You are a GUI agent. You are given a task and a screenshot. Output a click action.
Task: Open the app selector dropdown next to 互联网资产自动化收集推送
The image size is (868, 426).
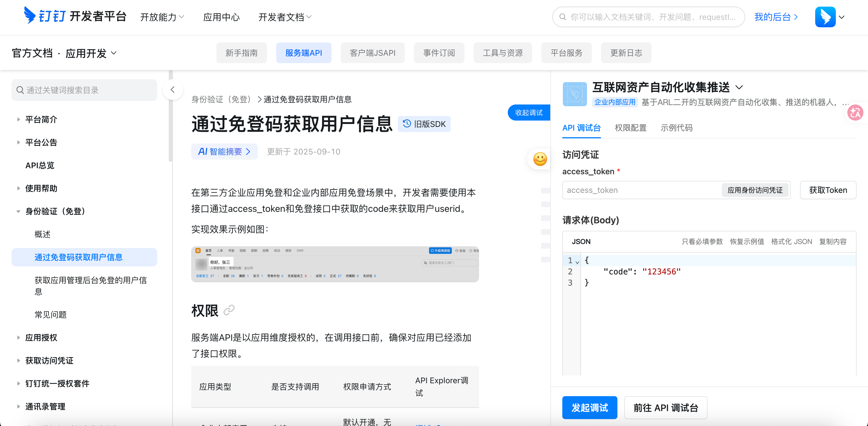pos(739,87)
